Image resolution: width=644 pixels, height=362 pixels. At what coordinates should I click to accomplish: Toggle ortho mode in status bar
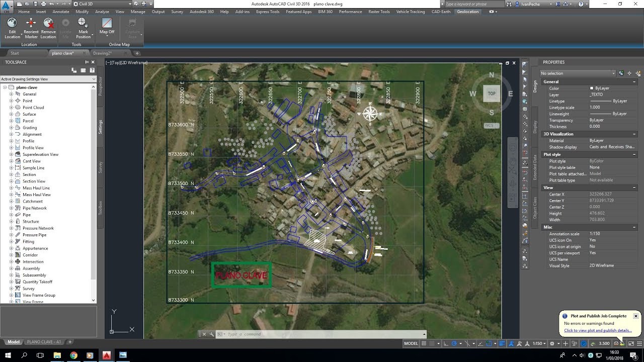pos(446,343)
